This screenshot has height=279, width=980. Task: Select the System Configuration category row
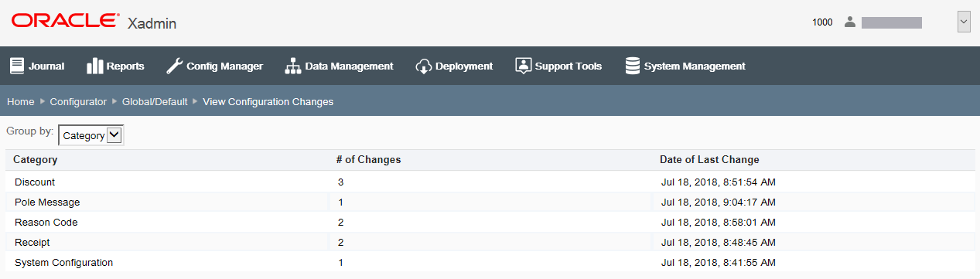point(490,262)
